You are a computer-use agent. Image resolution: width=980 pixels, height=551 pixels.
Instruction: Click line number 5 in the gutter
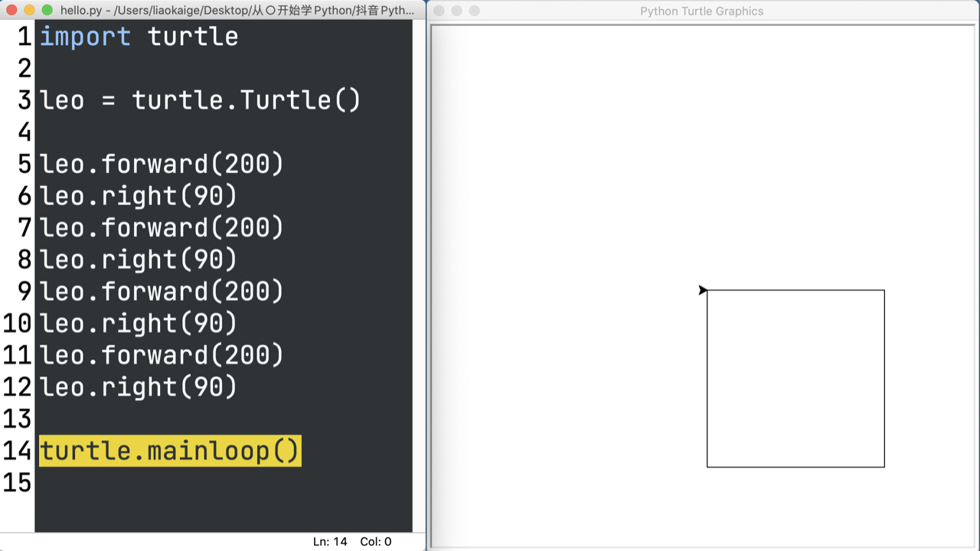click(25, 164)
